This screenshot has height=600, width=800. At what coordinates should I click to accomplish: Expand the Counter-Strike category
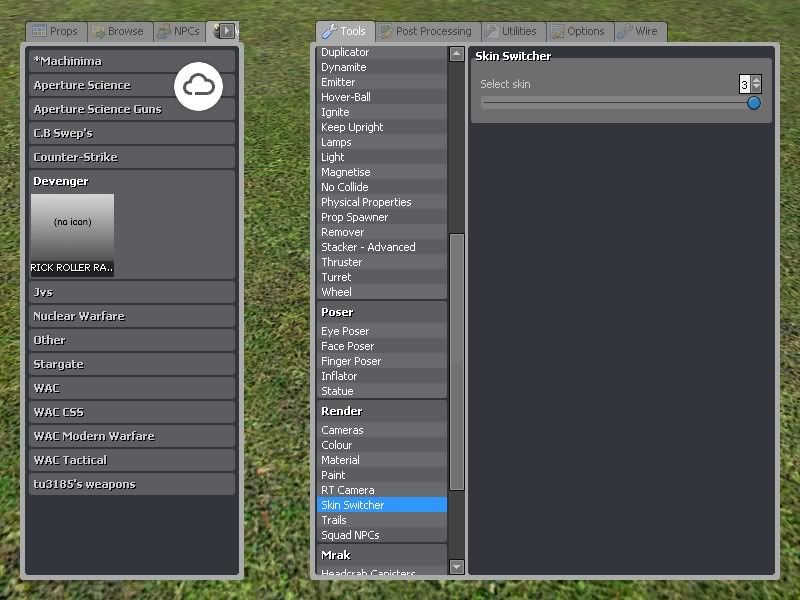(x=132, y=157)
